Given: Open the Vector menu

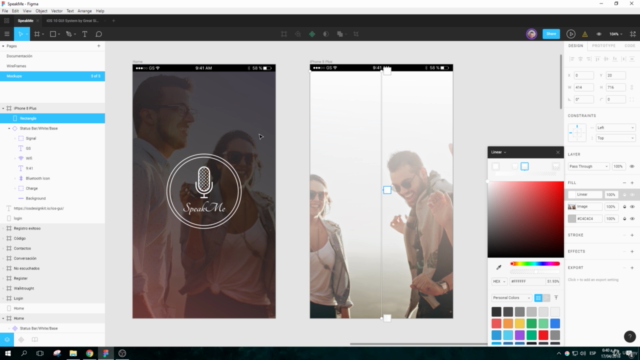Looking at the screenshot, I should [x=57, y=11].
